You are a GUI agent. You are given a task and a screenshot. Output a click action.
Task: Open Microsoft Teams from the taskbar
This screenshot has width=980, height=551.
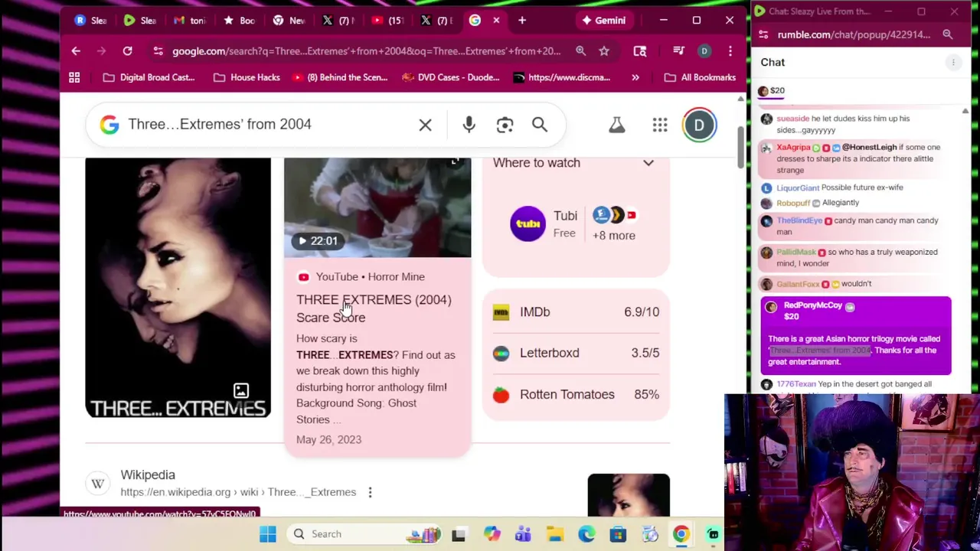(523, 534)
